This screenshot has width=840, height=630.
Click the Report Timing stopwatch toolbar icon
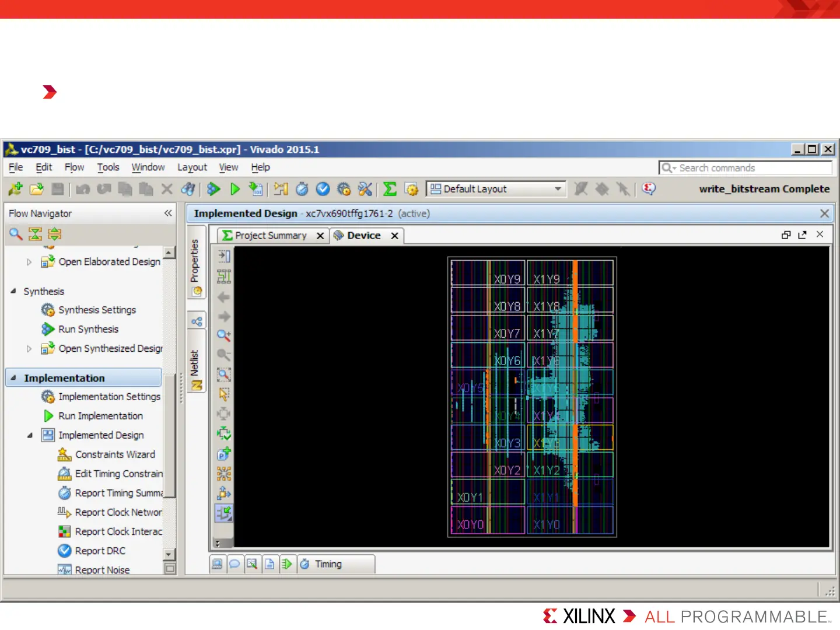click(302, 189)
